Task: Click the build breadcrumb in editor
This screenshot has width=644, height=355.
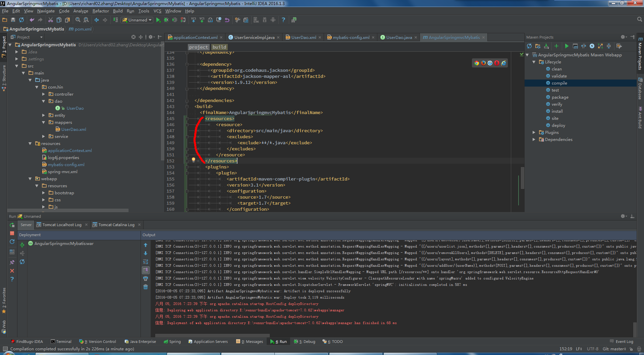Action: tap(219, 47)
